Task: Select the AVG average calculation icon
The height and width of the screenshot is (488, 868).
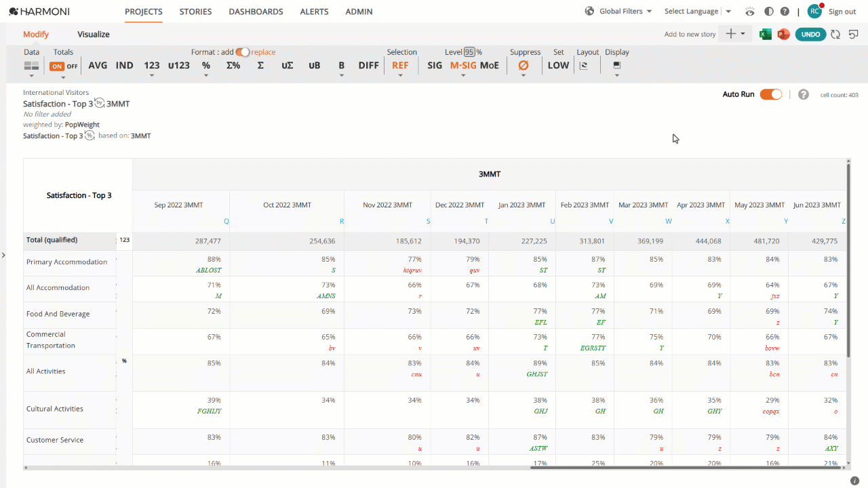Action: (x=97, y=65)
